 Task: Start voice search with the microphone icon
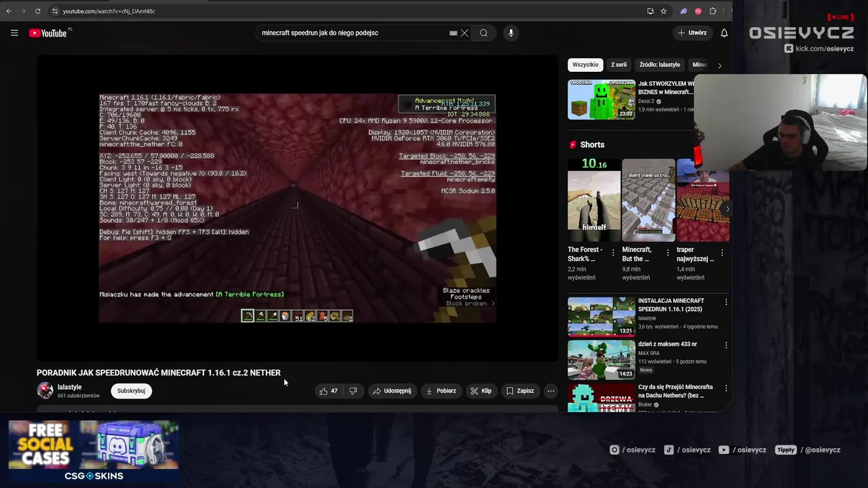511,33
